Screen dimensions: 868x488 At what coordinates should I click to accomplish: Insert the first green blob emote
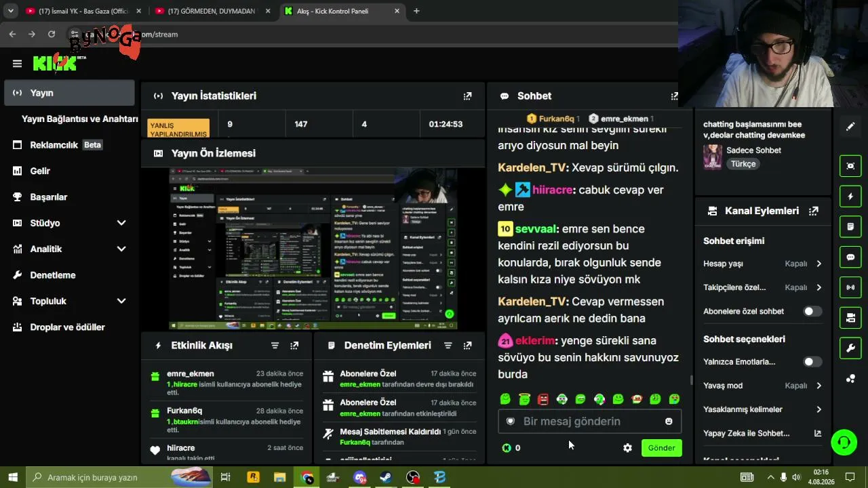click(505, 399)
